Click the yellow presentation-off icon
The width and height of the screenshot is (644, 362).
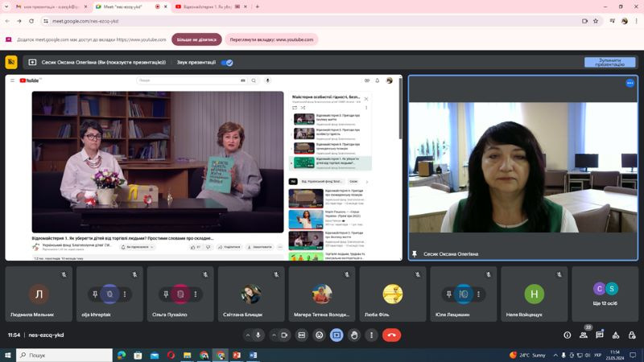point(11,62)
